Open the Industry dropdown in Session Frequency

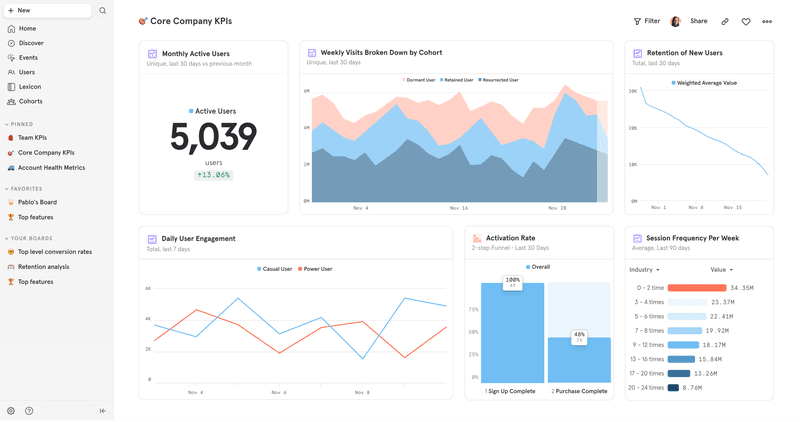(644, 270)
